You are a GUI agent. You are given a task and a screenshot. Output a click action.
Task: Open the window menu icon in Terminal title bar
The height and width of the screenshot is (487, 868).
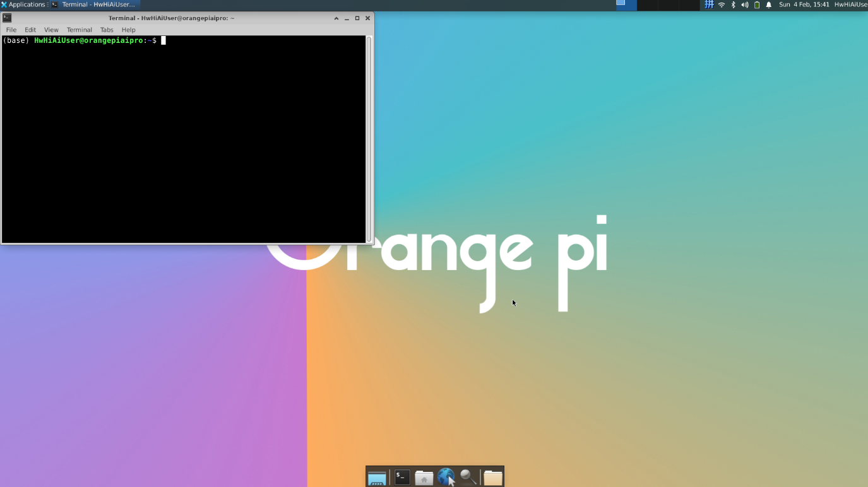pyautogui.click(x=7, y=18)
